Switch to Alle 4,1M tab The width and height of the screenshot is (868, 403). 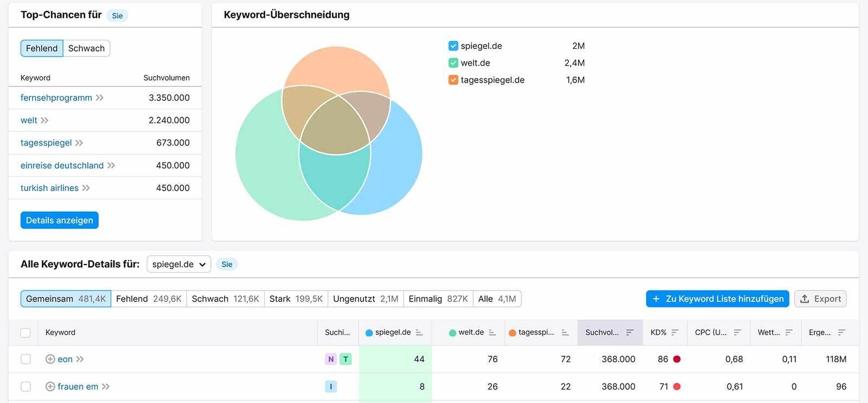click(497, 299)
